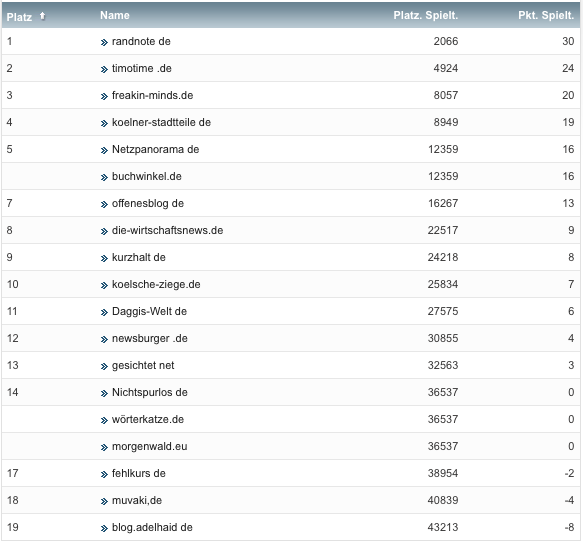Sort by Platz. Spielt. column header

pos(426,15)
